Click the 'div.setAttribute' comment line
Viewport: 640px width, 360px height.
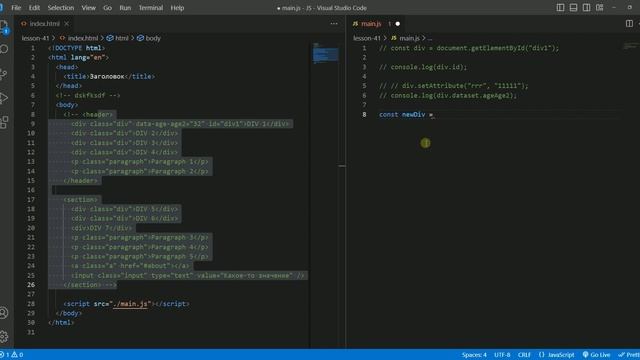[453, 86]
